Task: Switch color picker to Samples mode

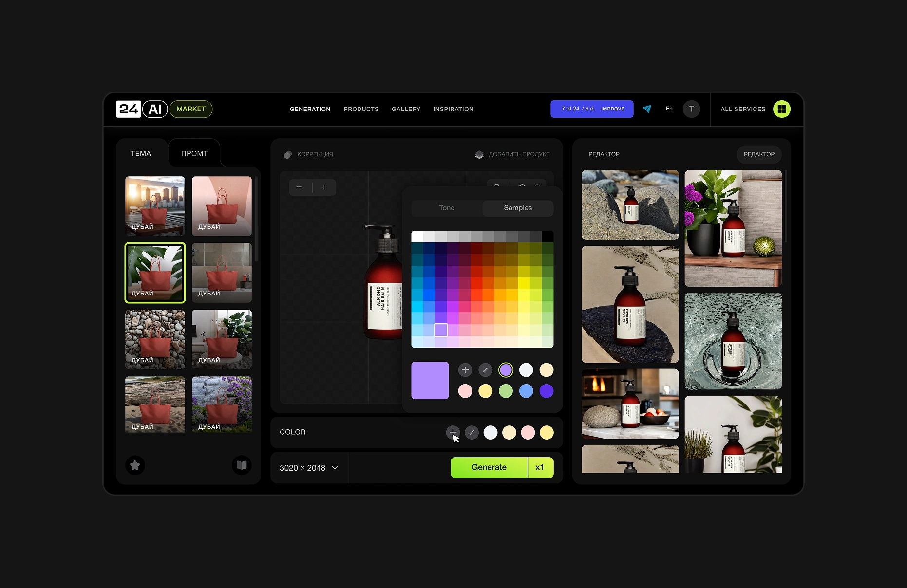Action: click(518, 208)
